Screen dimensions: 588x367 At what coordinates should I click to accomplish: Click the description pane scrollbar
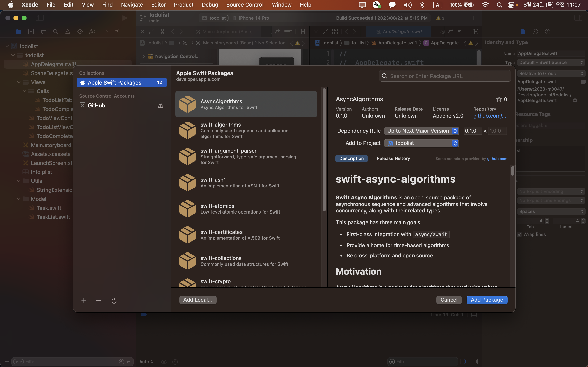coord(512,171)
